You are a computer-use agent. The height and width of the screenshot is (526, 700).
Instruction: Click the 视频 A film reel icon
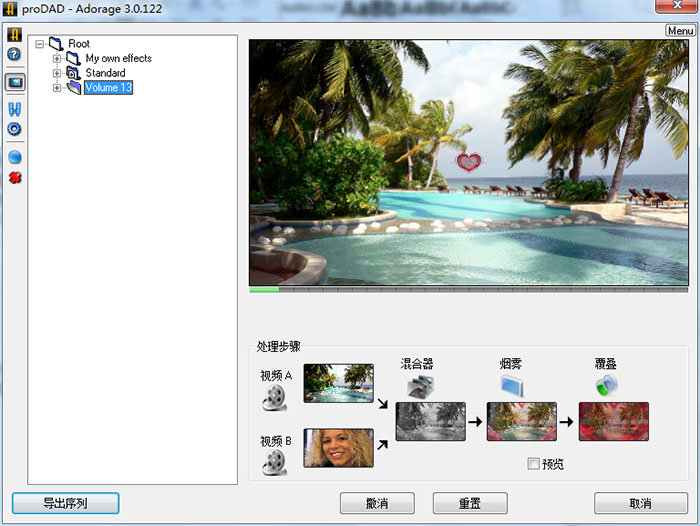(275, 397)
